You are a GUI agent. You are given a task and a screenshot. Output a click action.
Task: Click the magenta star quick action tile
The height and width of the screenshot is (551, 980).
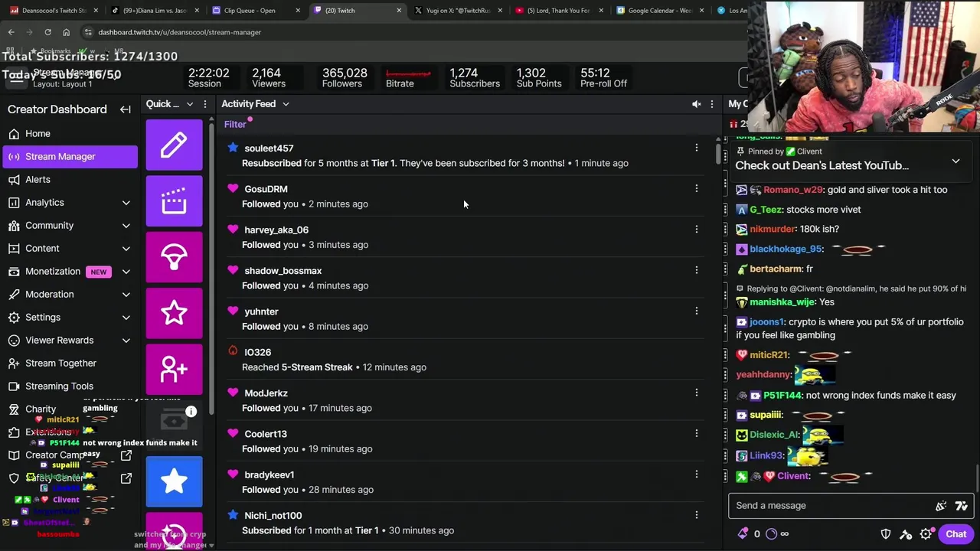(x=174, y=313)
